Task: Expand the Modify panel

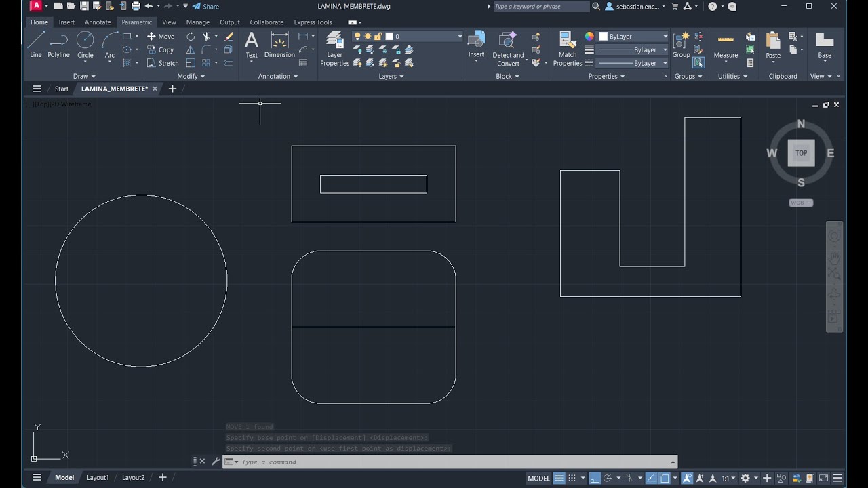Action: 191,76
